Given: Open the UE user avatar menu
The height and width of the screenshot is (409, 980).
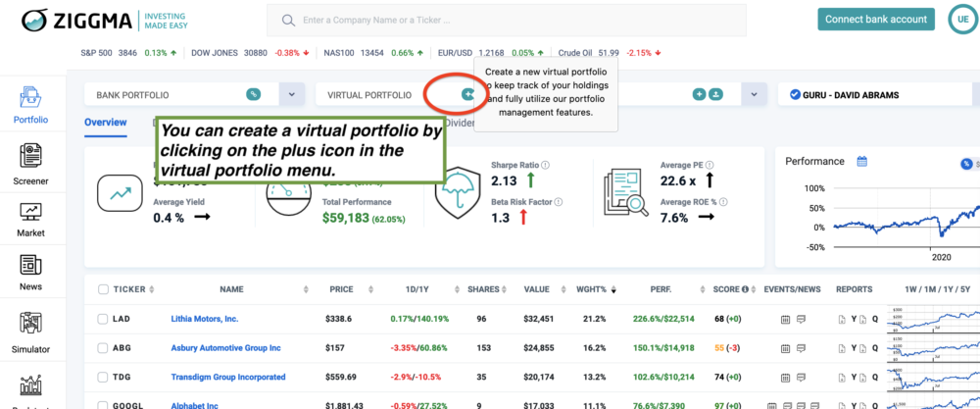Looking at the screenshot, I should 962,20.
